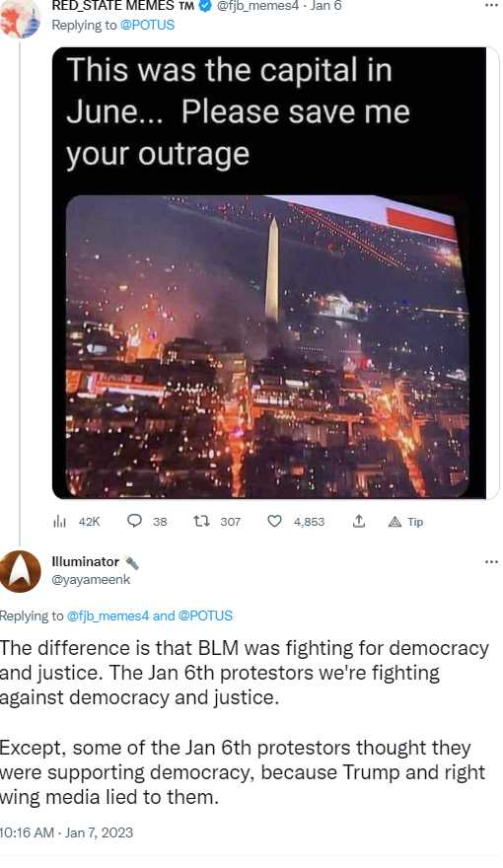The image size is (503, 868).
Task: Open the @POTUS mention in Illuminator's reply
Action: 205,615
